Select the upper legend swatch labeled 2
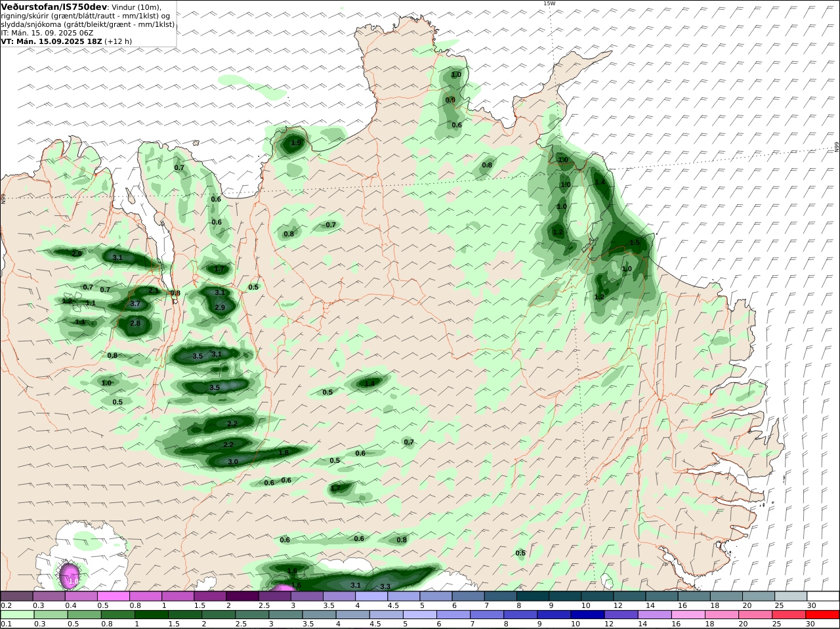The height and width of the screenshot is (629, 840). pyautogui.click(x=243, y=596)
